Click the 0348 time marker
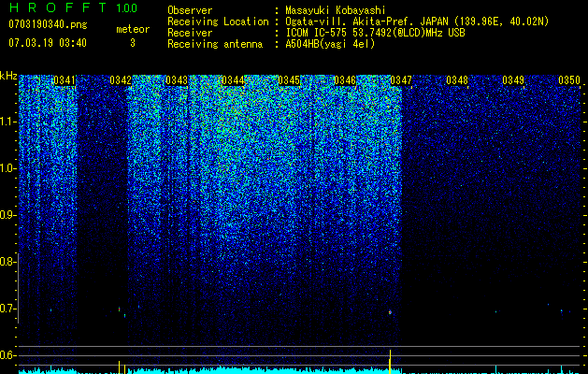Viewport: 588px width, 374px height. [457, 80]
